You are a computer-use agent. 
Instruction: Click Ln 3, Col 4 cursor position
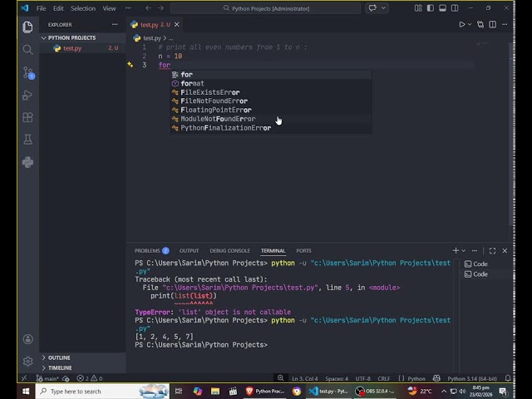click(305, 379)
